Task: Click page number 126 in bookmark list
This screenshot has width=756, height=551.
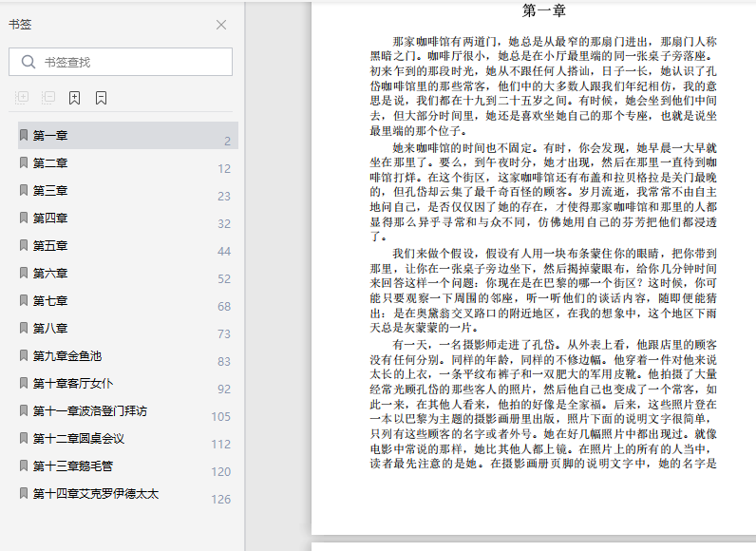Action: 221,499
